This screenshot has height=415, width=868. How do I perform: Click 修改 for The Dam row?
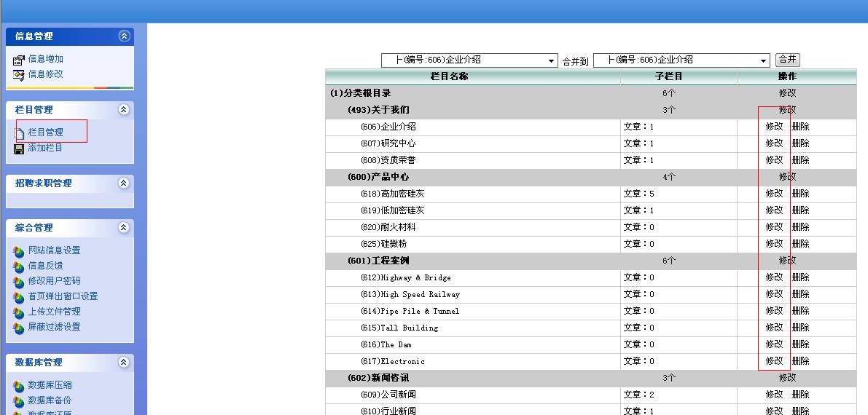[x=775, y=344]
